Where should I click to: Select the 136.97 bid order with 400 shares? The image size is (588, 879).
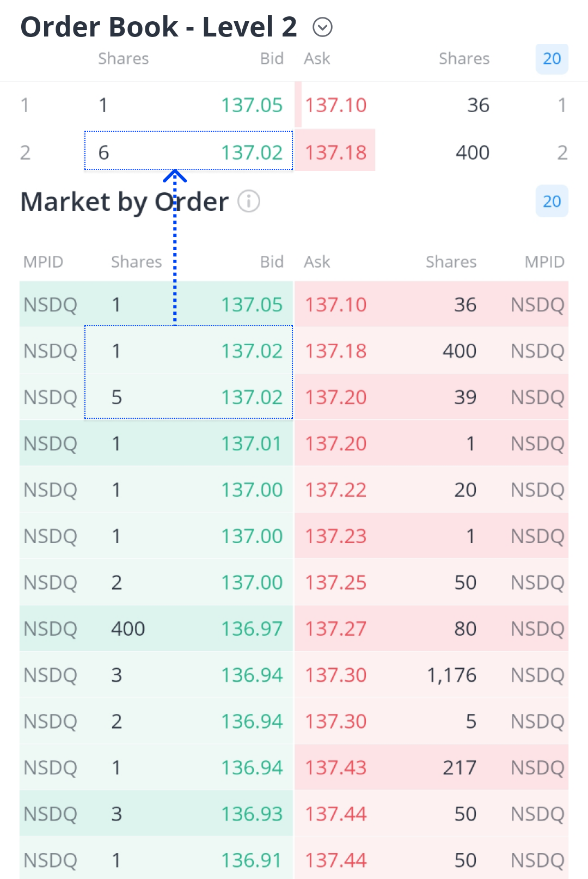(x=156, y=628)
